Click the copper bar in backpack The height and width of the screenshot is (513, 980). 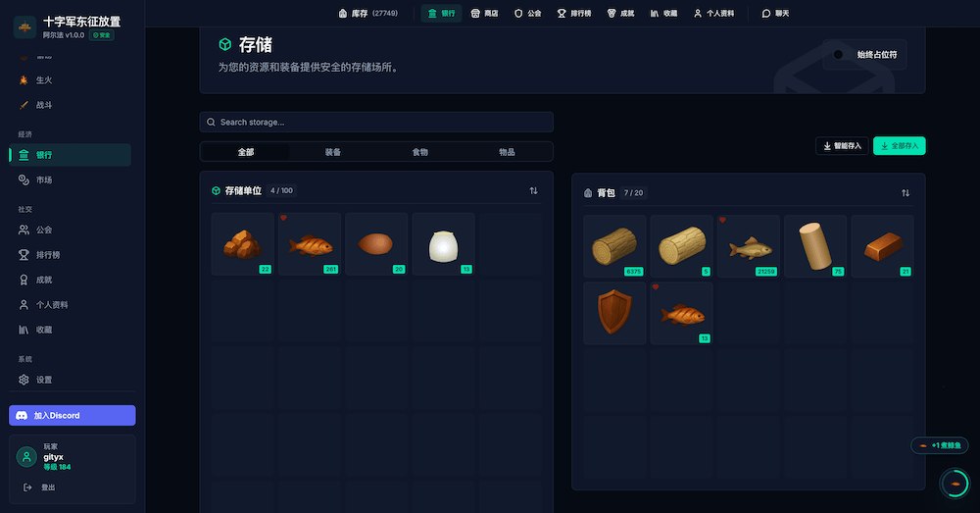[881, 246]
